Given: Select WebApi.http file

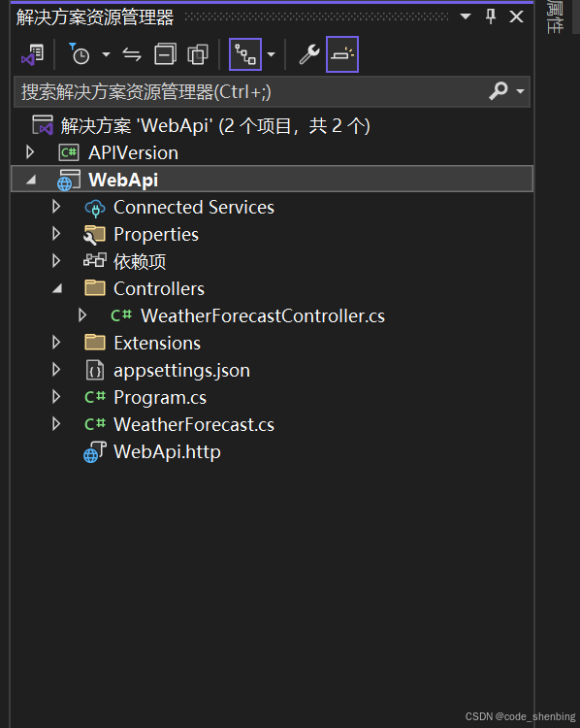Looking at the screenshot, I should (x=167, y=451).
